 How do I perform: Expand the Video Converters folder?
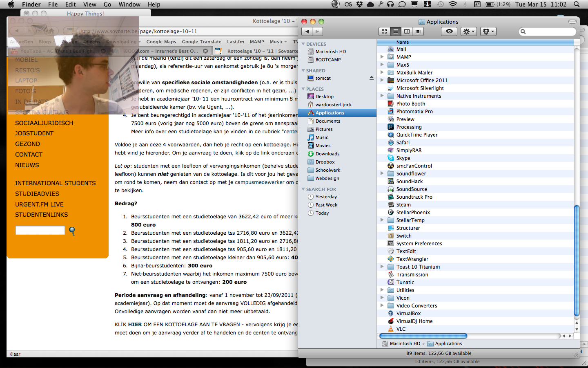(382, 305)
